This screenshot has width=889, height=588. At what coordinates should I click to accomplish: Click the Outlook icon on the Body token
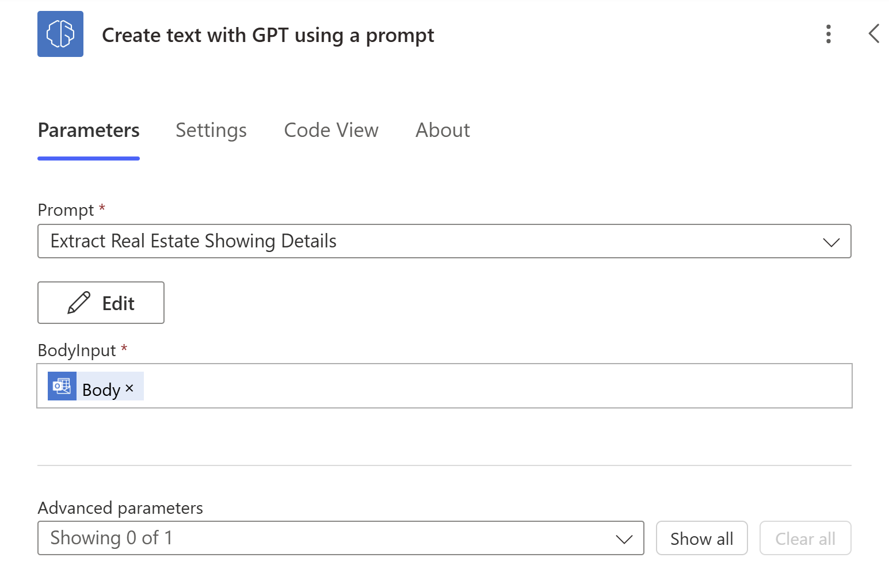point(62,386)
